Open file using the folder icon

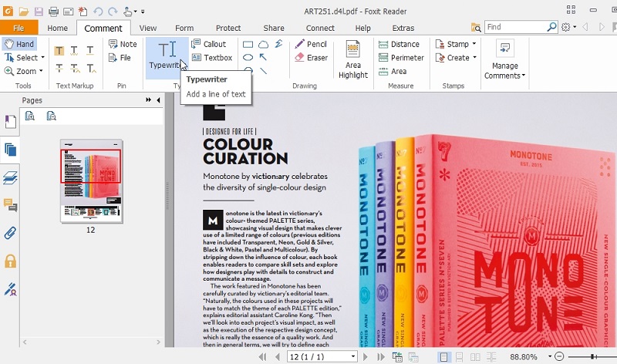tap(24, 12)
